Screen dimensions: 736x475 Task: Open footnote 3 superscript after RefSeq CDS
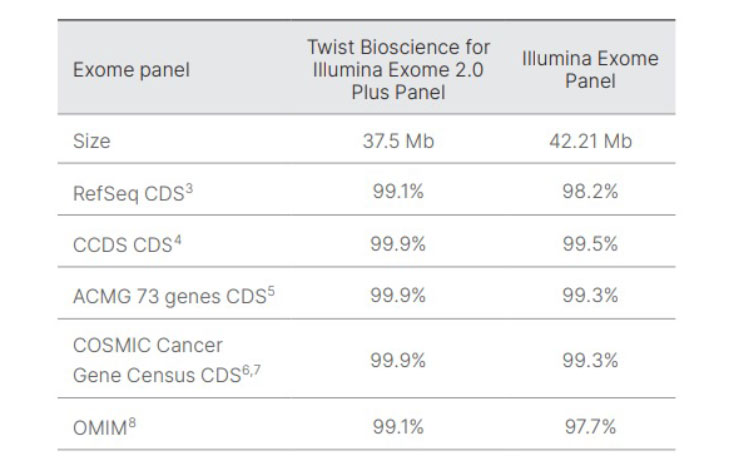tap(188, 189)
